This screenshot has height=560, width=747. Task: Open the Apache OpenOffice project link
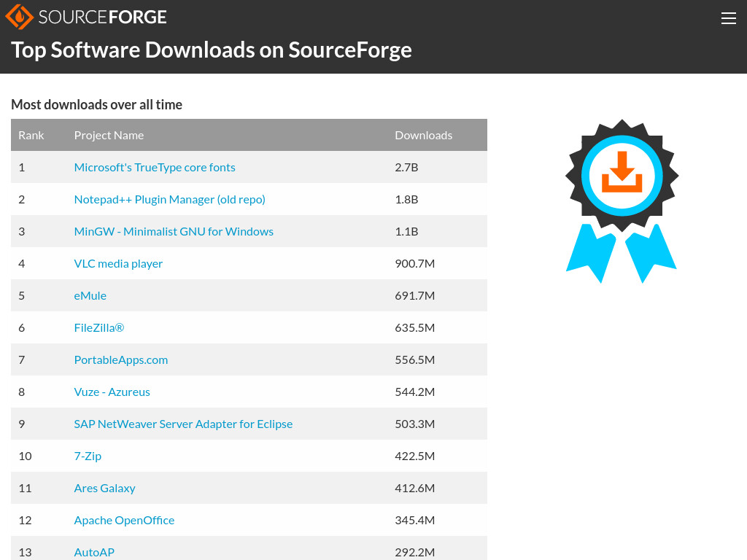click(x=124, y=520)
